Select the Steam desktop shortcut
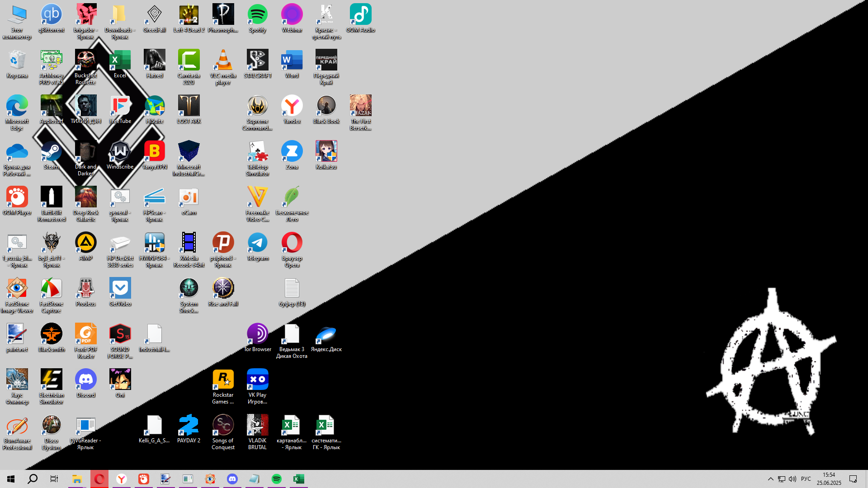 (51, 152)
